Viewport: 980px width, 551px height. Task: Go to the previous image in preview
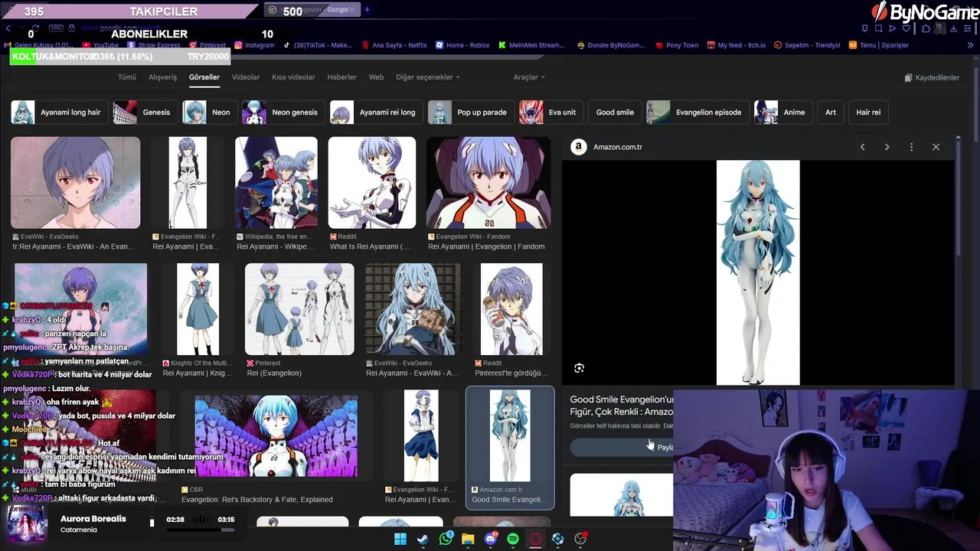[x=862, y=147]
